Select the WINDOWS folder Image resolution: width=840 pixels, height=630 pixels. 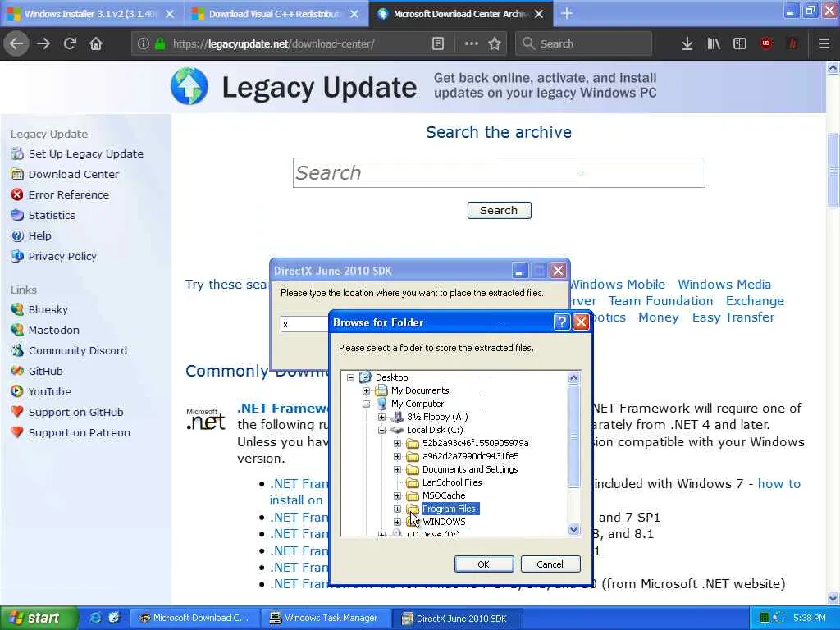coord(444,522)
